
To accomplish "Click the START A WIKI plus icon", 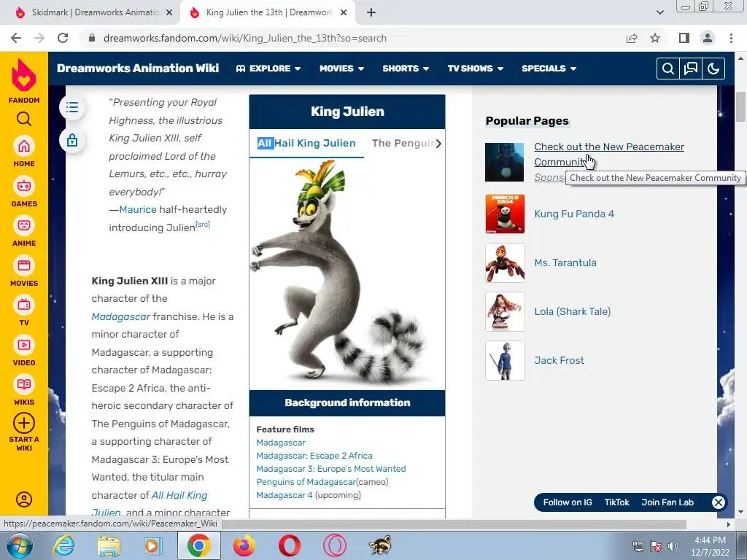I will [x=24, y=424].
